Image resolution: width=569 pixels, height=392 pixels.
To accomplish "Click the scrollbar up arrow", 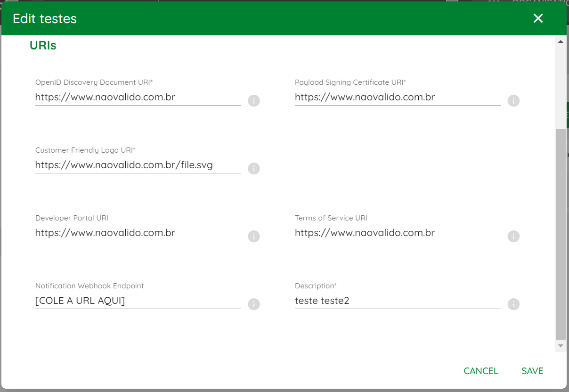I will pyautogui.click(x=561, y=42).
